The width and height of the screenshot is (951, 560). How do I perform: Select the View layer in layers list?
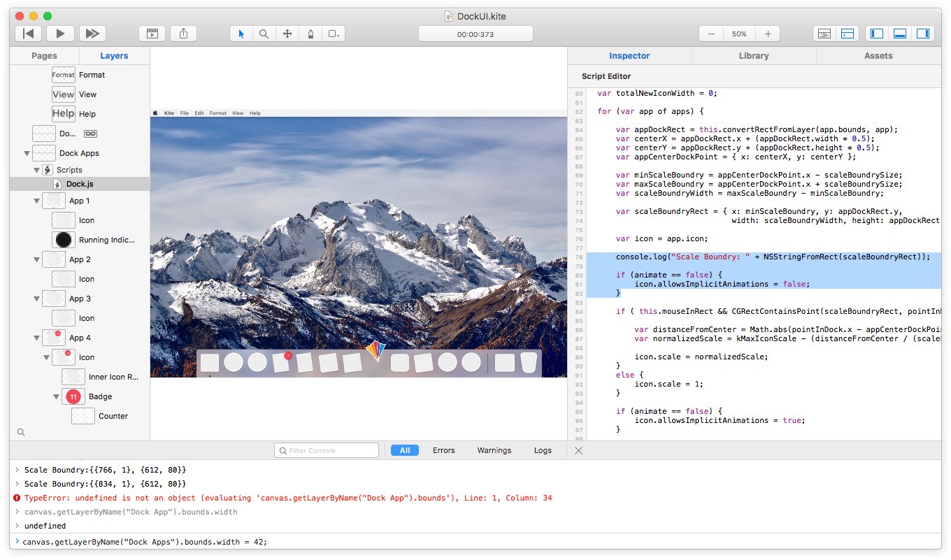coord(80,94)
